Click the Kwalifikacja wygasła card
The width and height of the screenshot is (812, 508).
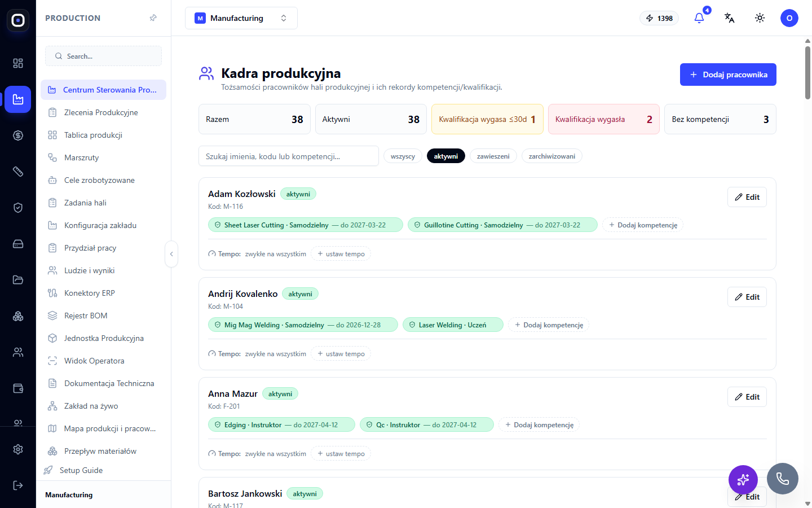click(604, 119)
